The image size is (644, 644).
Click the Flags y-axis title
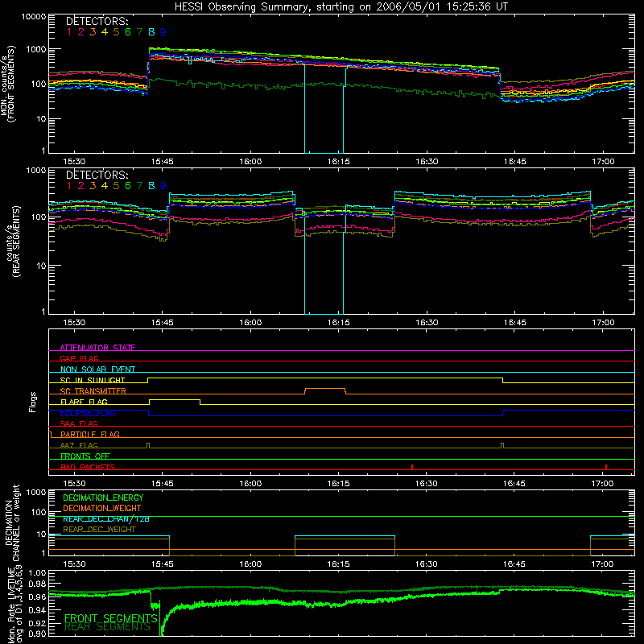pyautogui.click(x=33, y=402)
